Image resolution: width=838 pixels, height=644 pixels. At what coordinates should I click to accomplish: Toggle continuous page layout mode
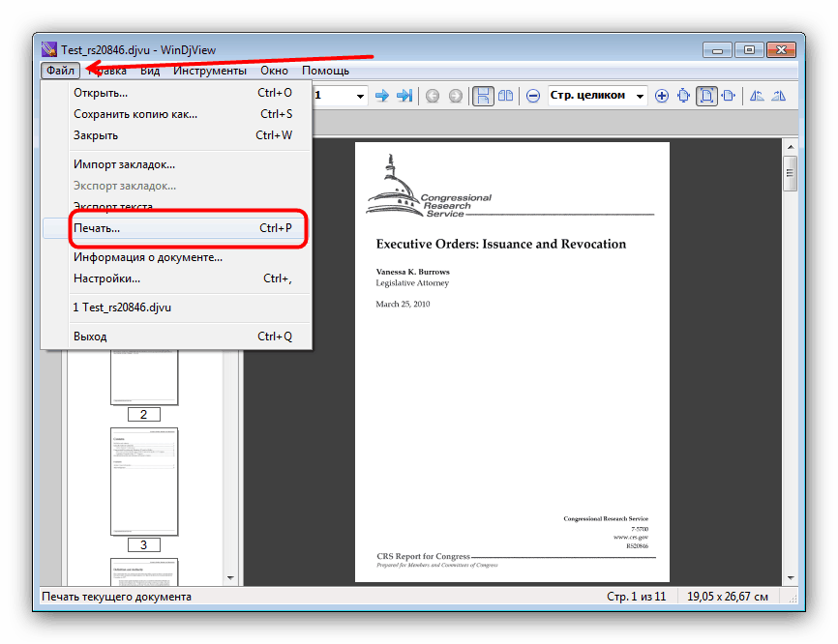[x=482, y=96]
